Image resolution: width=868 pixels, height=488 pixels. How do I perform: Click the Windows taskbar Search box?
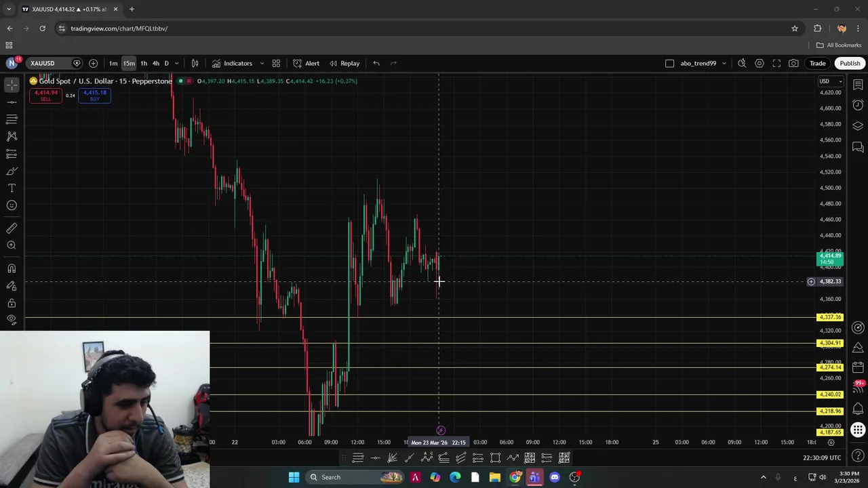(x=356, y=477)
